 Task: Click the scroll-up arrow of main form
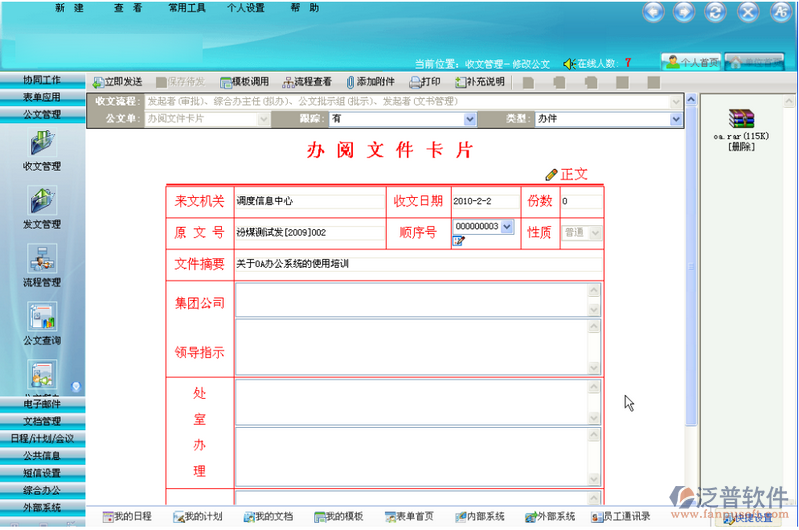691,99
